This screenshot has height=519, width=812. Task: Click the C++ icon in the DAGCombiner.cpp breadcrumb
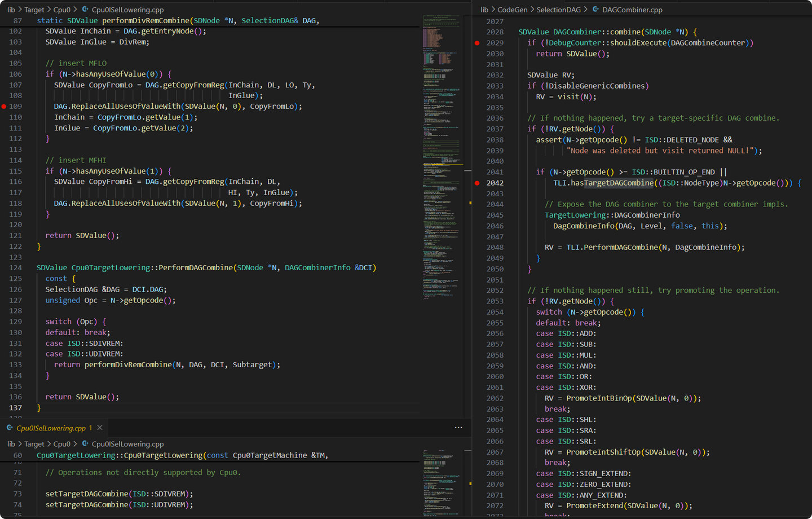[595, 10]
